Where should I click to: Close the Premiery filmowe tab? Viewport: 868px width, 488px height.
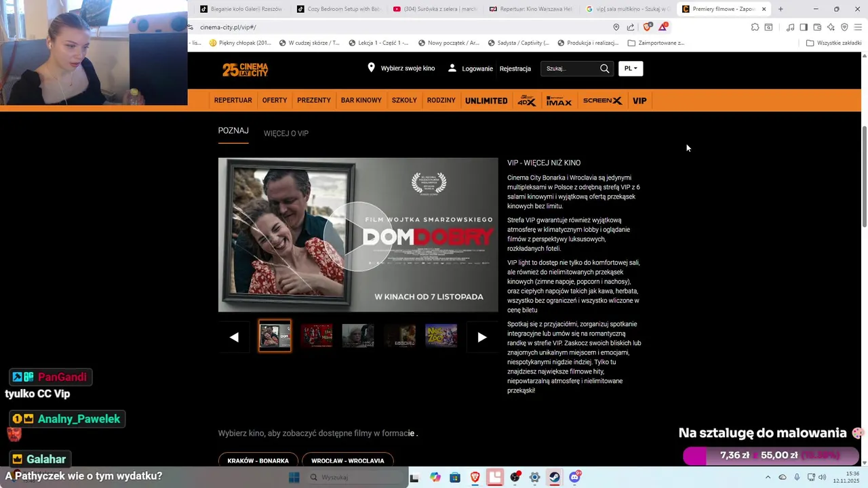point(764,9)
